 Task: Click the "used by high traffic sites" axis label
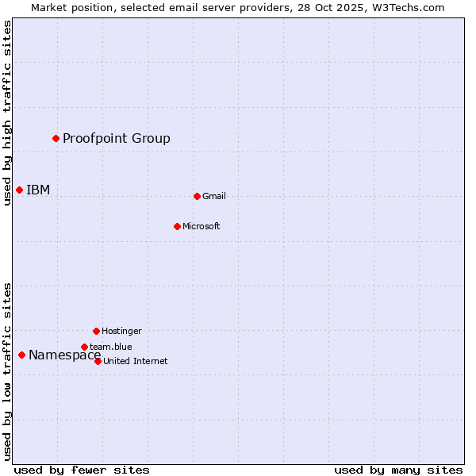(x=7, y=113)
